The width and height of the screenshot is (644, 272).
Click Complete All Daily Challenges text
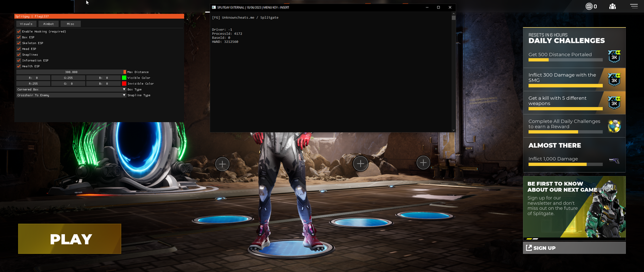(564, 124)
